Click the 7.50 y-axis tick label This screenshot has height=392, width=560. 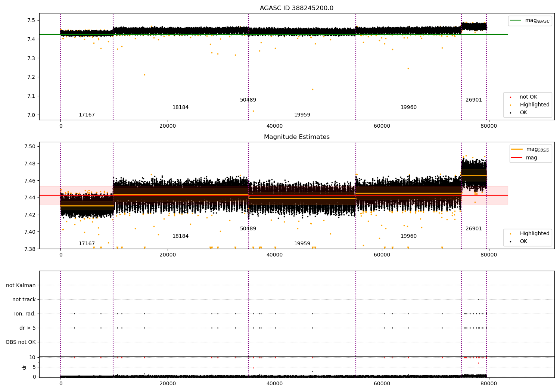(x=29, y=146)
